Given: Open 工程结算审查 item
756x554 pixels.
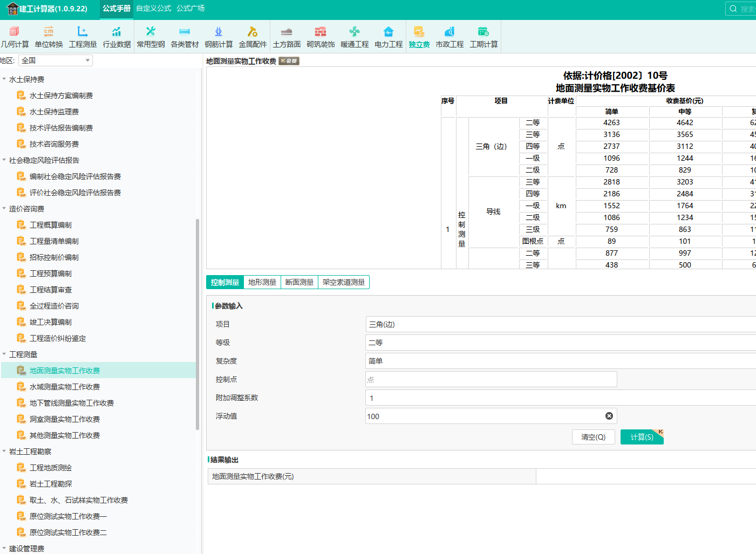Looking at the screenshot, I should 51,290.
